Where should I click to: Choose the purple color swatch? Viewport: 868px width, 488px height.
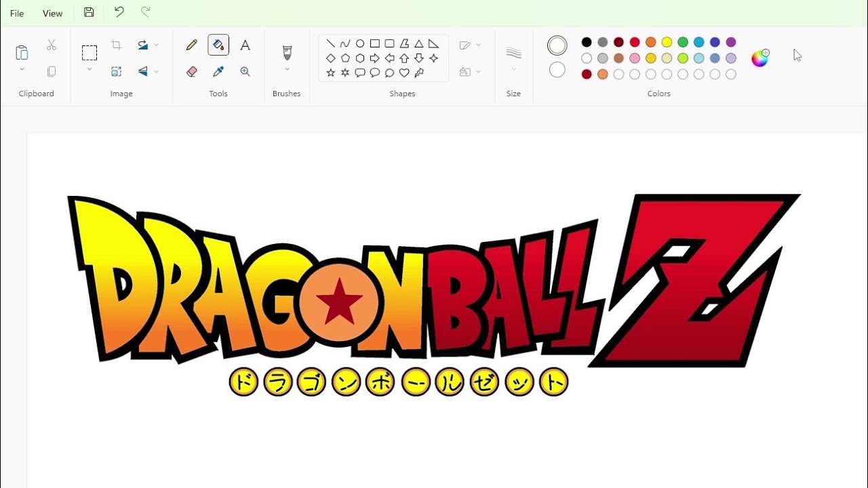(x=731, y=42)
